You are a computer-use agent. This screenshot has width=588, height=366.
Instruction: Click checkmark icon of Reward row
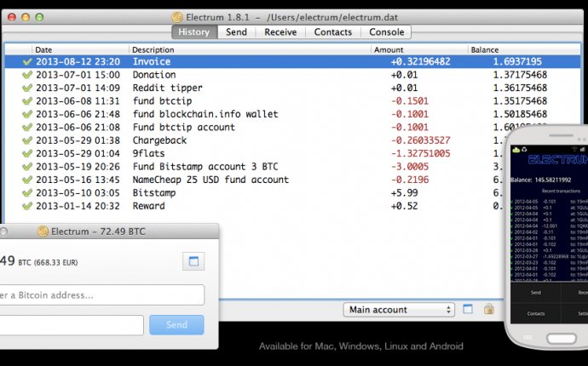click(x=27, y=206)
